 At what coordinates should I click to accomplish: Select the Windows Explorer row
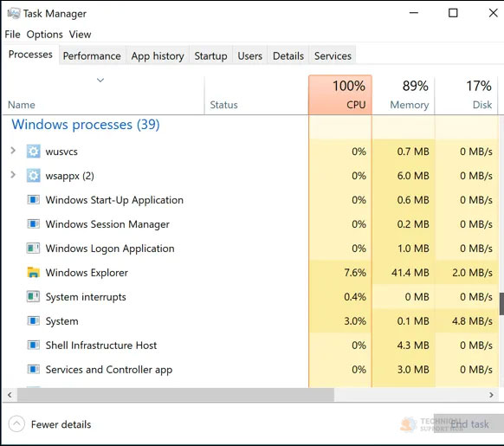pyautogui.click(x=251, y=272)
